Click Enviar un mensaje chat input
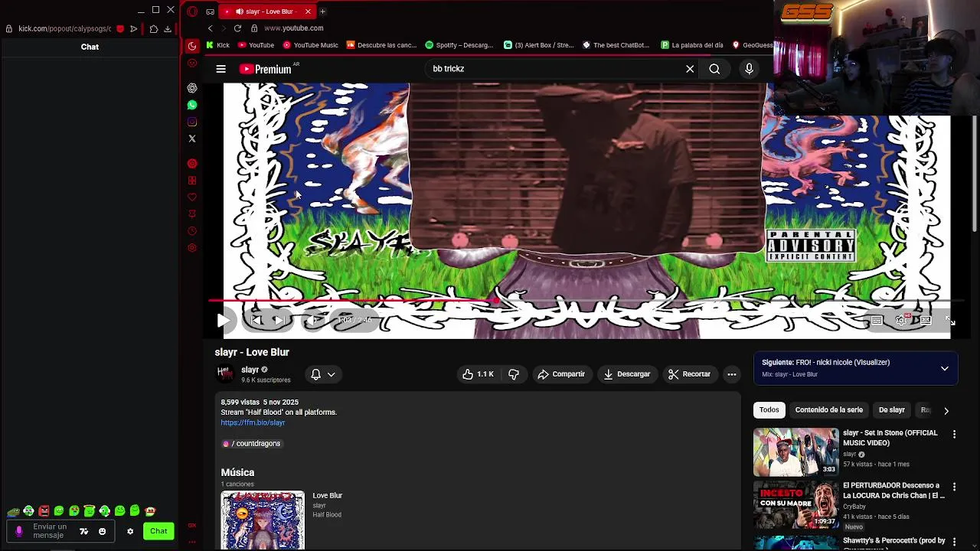This screenshot has width=980, height=551. pyautogui.click(x=50, y=531)
